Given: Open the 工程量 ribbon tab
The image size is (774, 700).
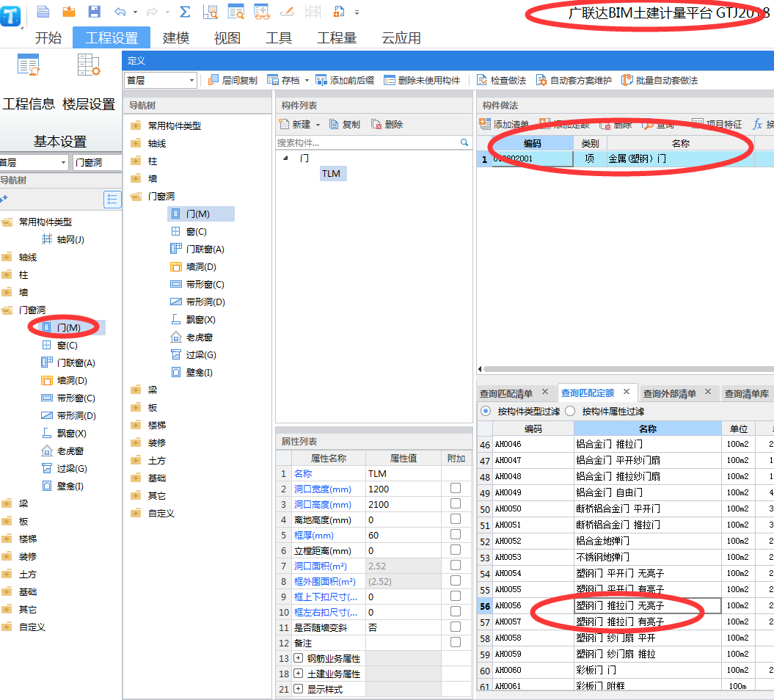Looking at the screenshot, I should coord(337,38).
